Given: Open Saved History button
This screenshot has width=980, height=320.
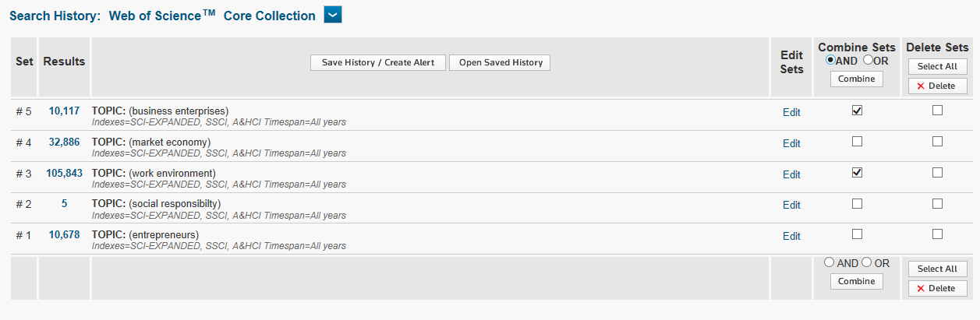Looking at the screenshot, I should (500, 62).
